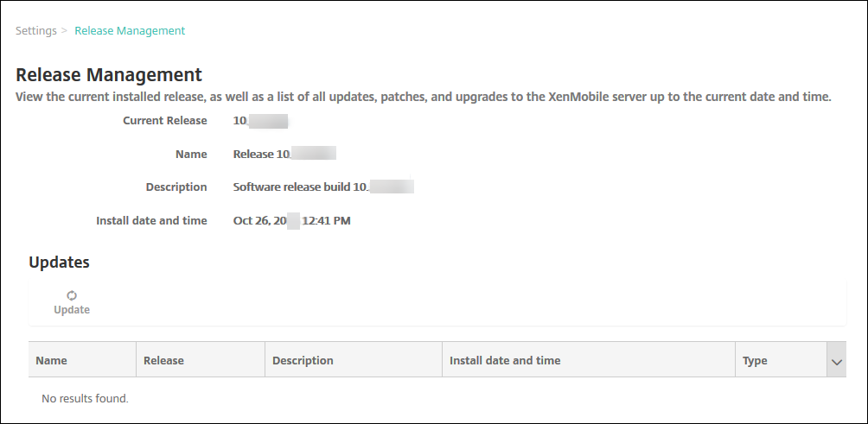This screenshot has width=868, height=424.
Task: Click the 'Software release build' description value
Action: point(322,187)
